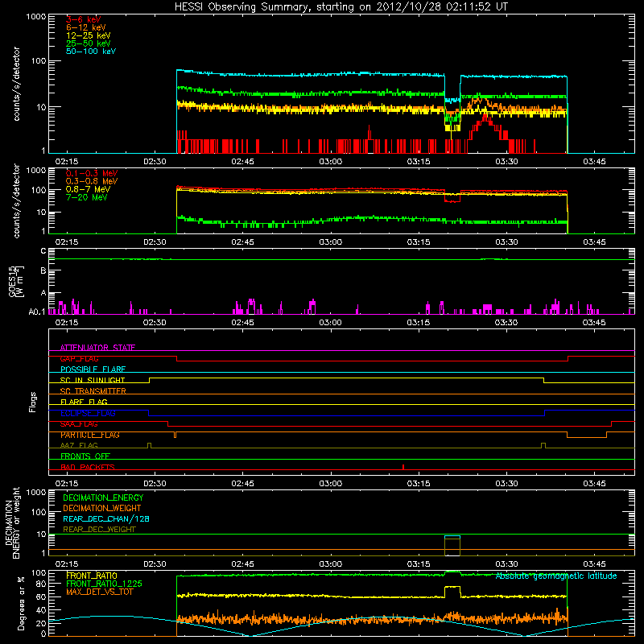Click the DECIMATION_WEIGHT legend label
The image size is (644, 644).
[102, 508]
